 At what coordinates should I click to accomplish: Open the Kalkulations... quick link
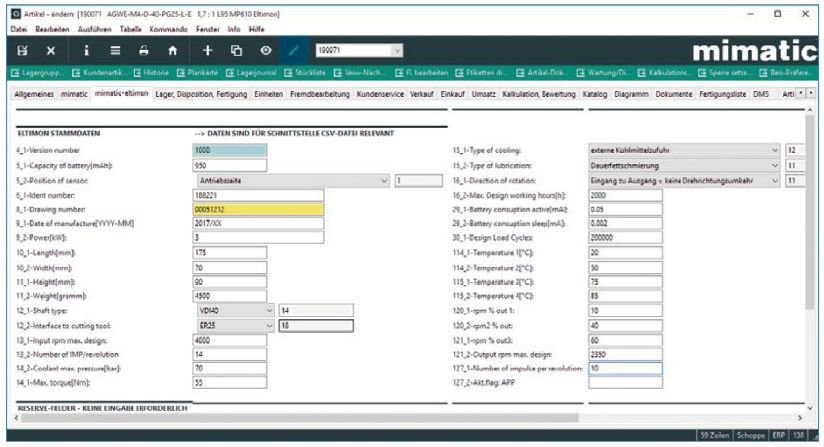(664, 72)
